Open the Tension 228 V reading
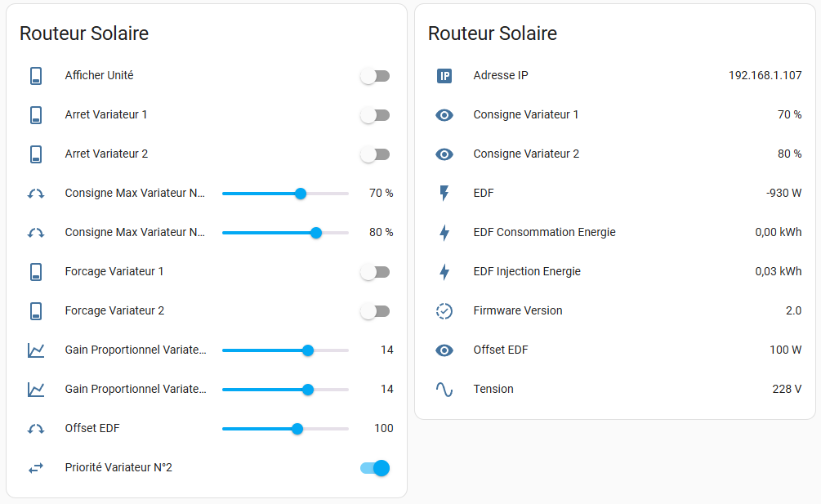 pyautogui.click(x=787, y=390)
